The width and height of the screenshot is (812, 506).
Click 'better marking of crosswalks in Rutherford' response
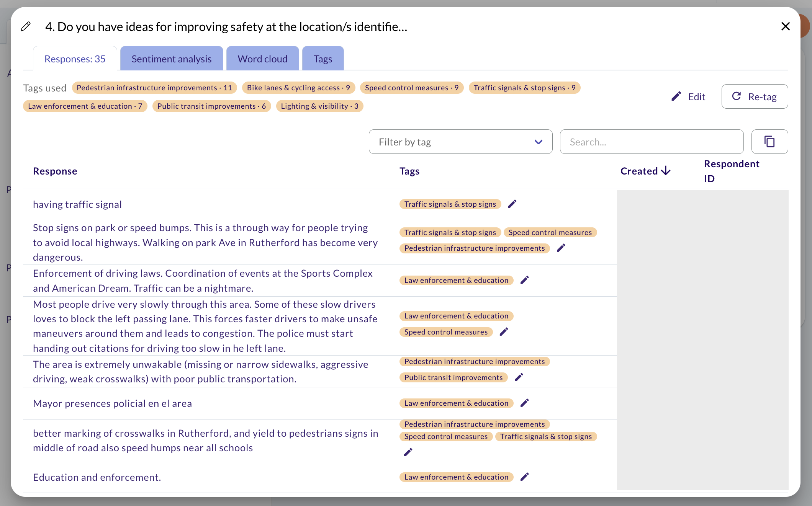click(x=206, y=441)
